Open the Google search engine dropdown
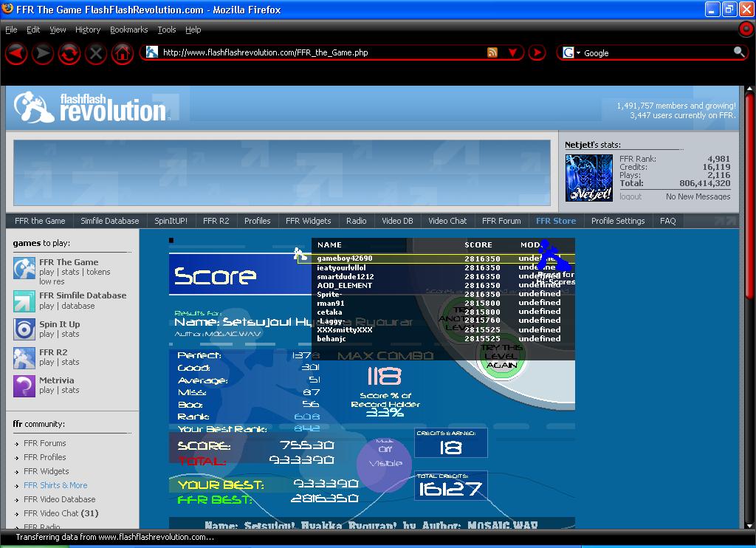 coord(571,52)
